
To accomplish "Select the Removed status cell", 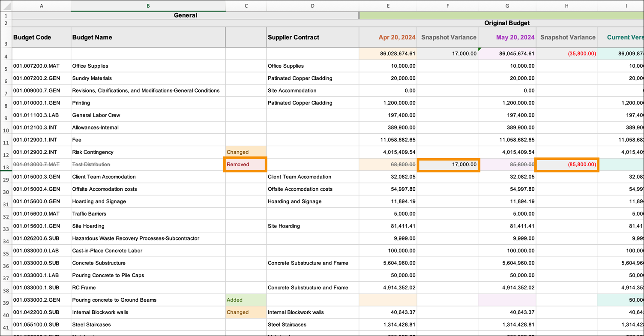I will tap(246, 164).
